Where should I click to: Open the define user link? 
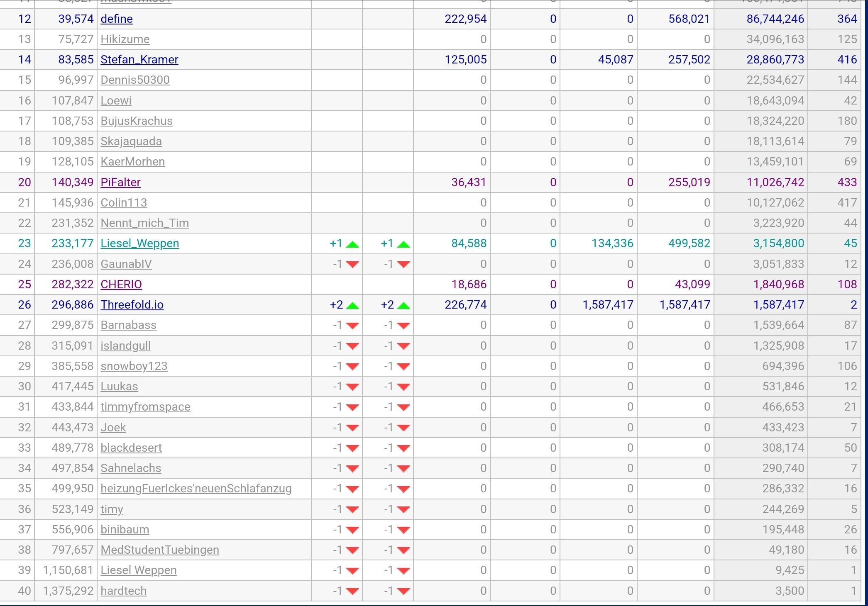point(117,19)
